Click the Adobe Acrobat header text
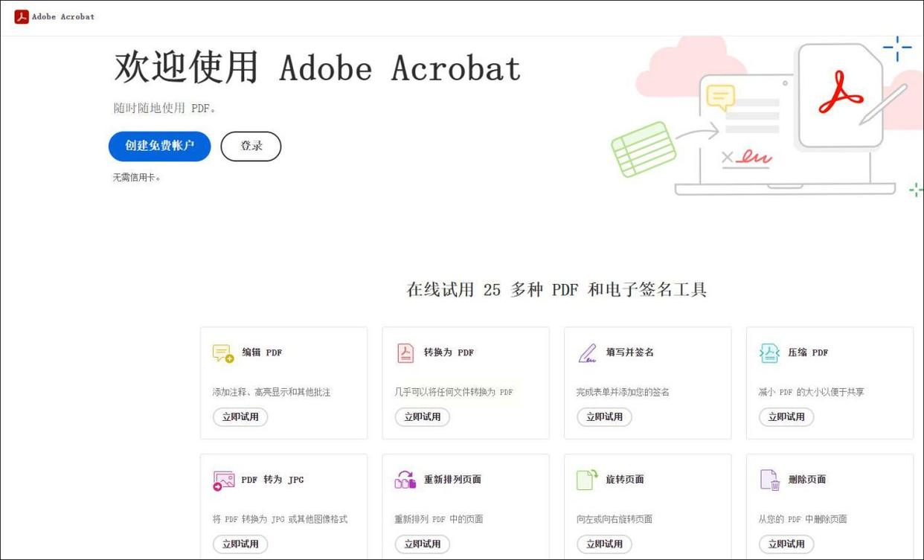924x560 pixels. 63,16
